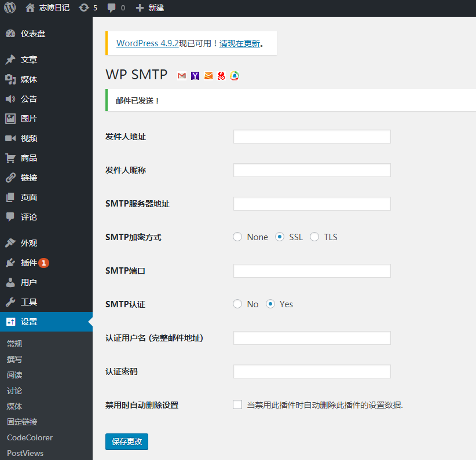This screenshot has height=460, width=476.
Task: Click the 新建 text in admin bar
Action: pyautogui.click(x=156, y=8)
